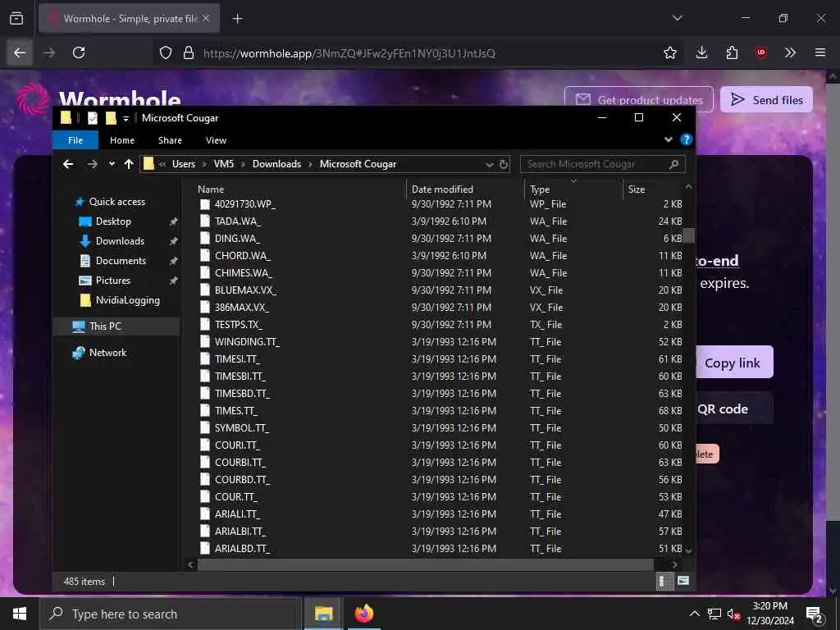Select file TADA.WA_
The width and height of the screenshot is (840, 630).
(x=238, y=221)
